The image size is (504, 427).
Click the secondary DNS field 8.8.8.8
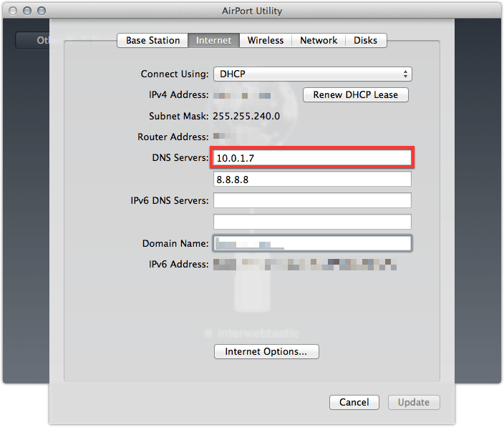click(x=312, y=179)
